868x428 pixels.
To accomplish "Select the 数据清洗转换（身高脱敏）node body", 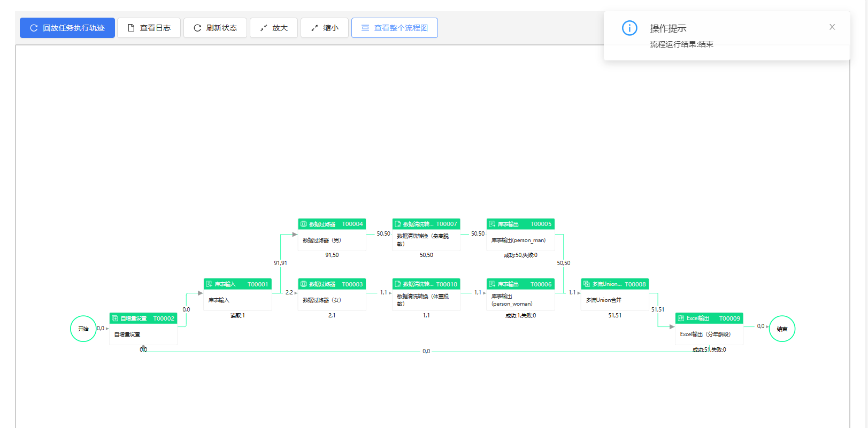I will pos(426,240).
